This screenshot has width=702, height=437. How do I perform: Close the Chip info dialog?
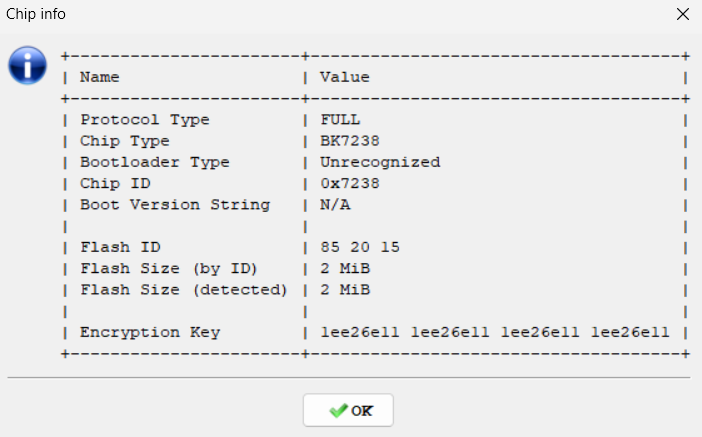(682, 14)
